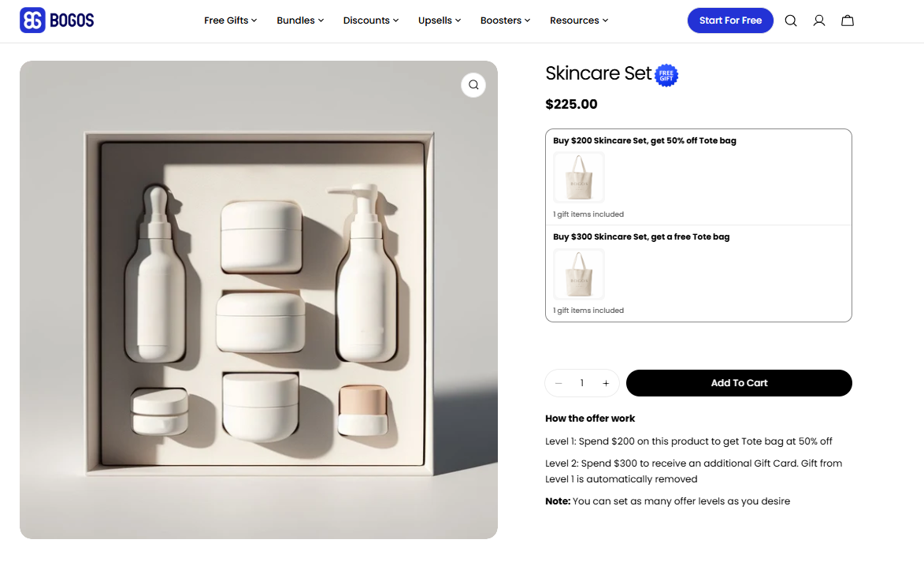Screen dimensions: 924x588
Task: Open the Boosters menu
Action: pyautogui.click(x=505, y=20)
